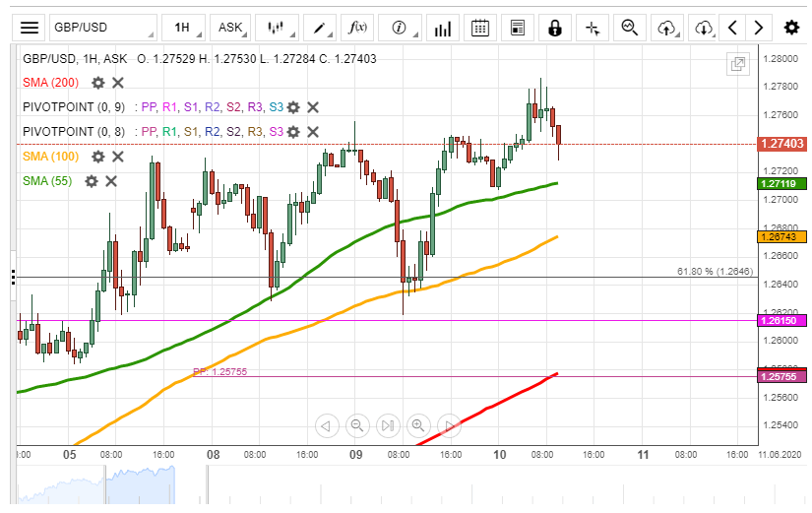812x513 pixels.
Task: Go back with left chevron
Action: click(732, 28)
